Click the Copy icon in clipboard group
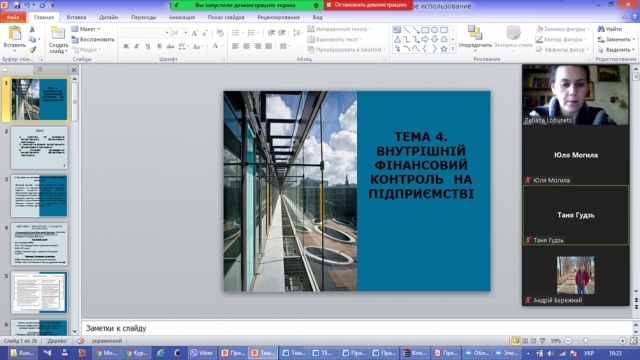 32,39
